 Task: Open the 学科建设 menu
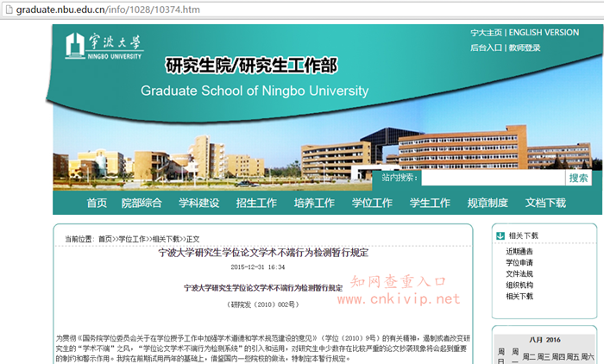click(x=198, y=203)
